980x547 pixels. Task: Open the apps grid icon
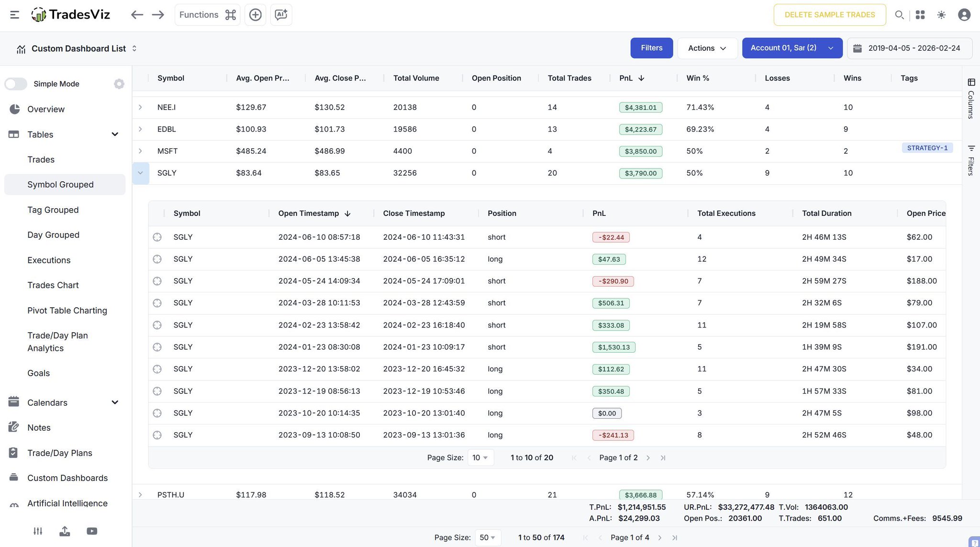pyautogui.click(x=920, y=15)
